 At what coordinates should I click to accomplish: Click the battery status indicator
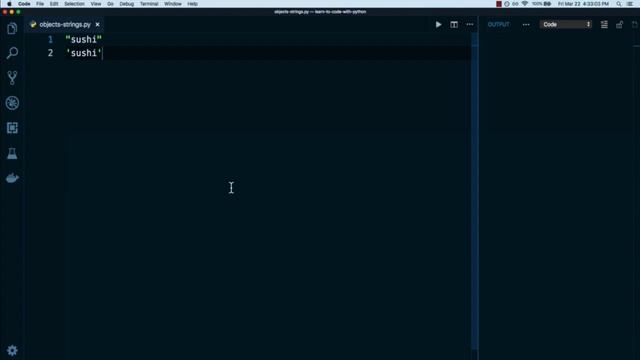click(x=542, y=4)
